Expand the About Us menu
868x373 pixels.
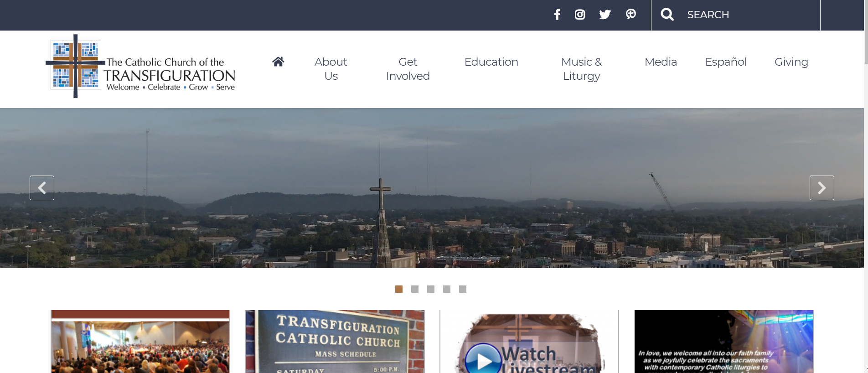(x=331, y=69)
